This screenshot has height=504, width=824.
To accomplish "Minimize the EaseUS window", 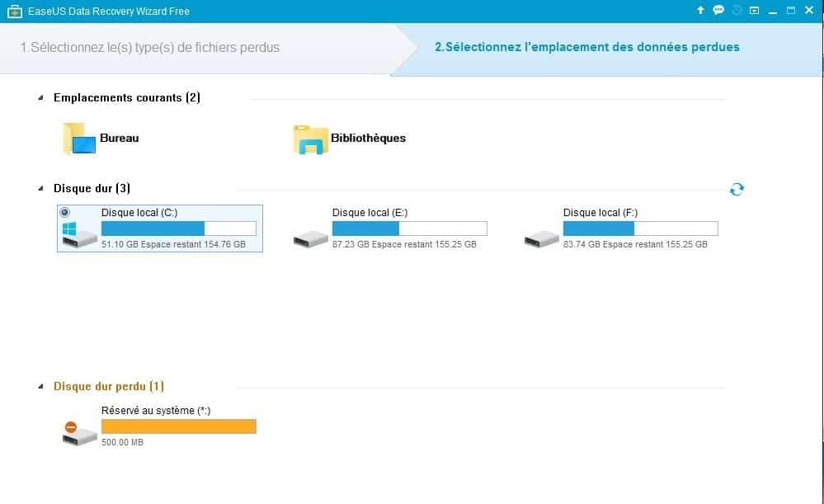I will click(773, 11).
